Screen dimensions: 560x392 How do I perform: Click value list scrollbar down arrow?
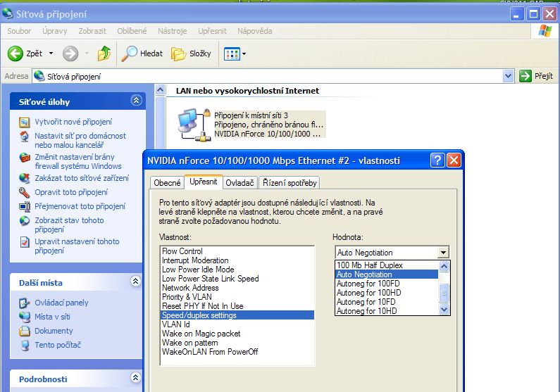click(444, 310)
